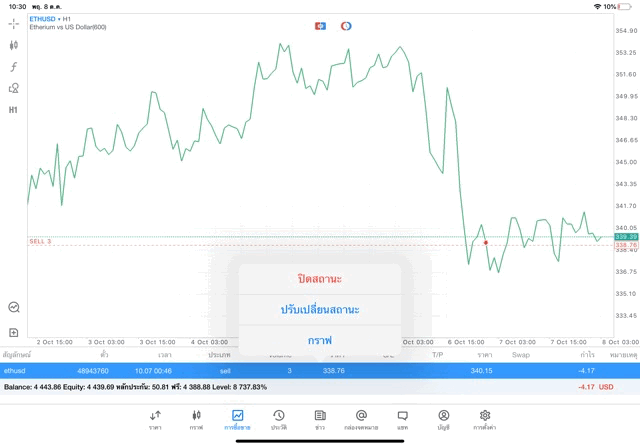Viewport: 640px width, 447px height.
Task: Open the บัญชี account tab
Action: [x=443, y=419]
